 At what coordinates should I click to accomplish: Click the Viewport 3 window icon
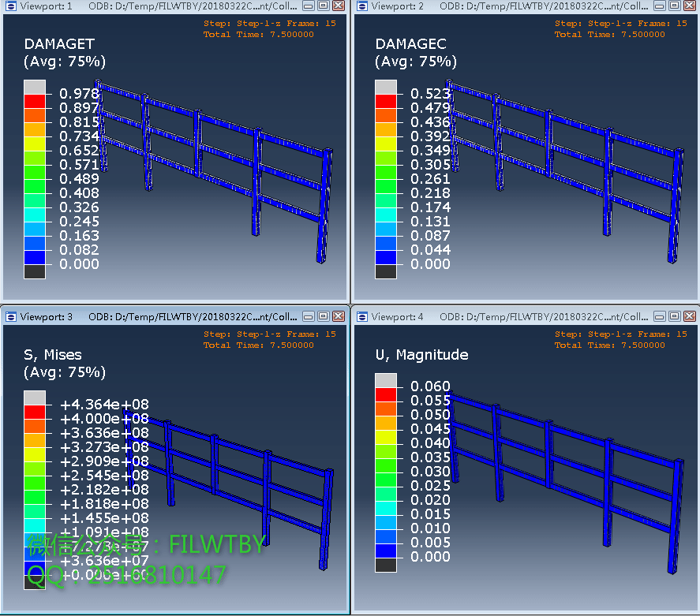(x=11, y=317)
